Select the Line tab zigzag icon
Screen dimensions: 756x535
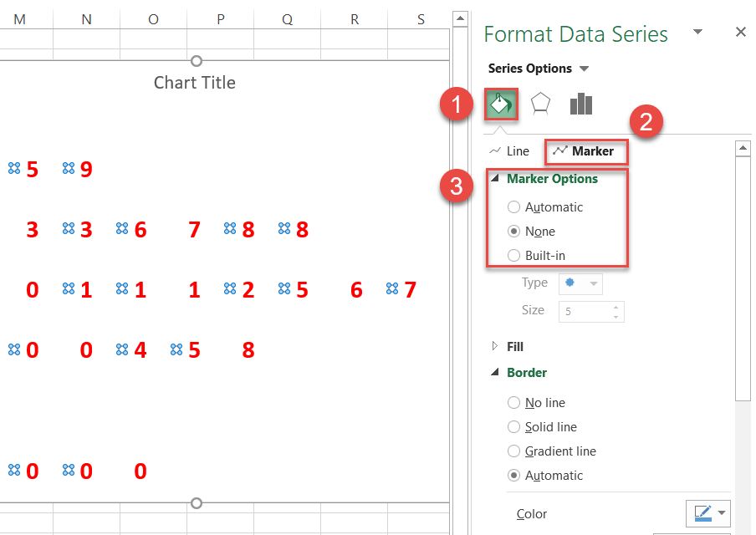[495, 151]
